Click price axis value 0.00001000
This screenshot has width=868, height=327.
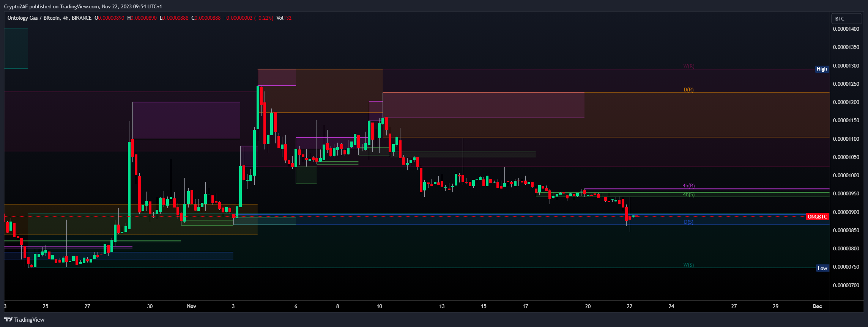coord(845,175)
